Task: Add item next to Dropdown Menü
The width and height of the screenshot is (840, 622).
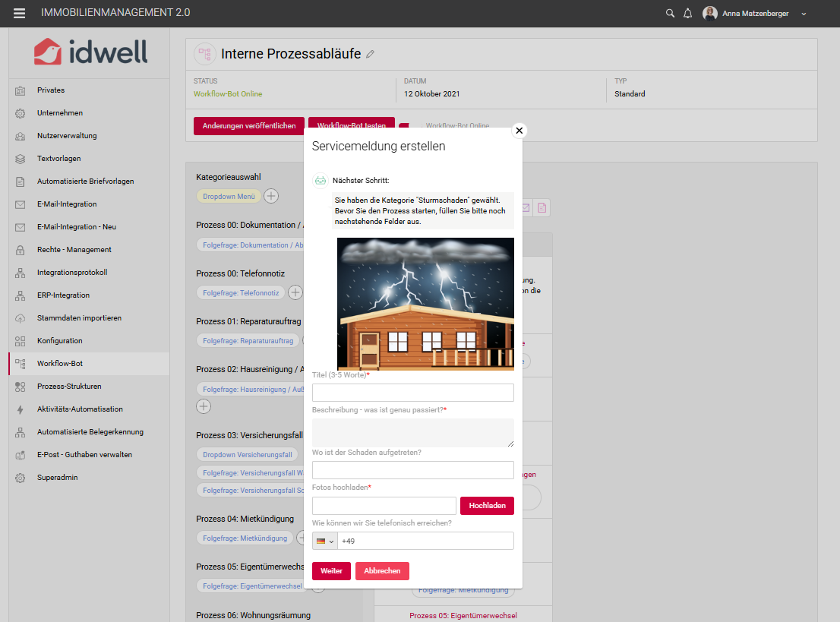Action: coord(271,196)
